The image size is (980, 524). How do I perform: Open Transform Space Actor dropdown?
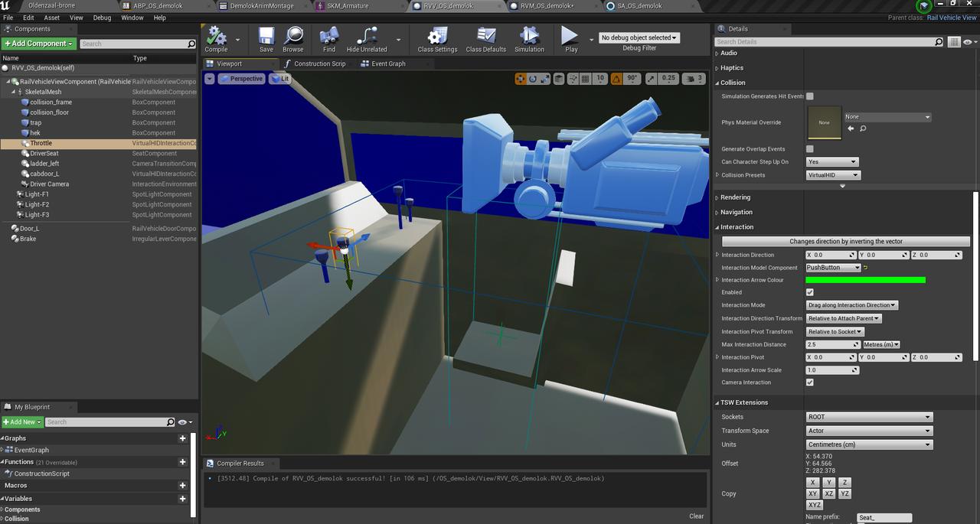(x=869, y=431)
